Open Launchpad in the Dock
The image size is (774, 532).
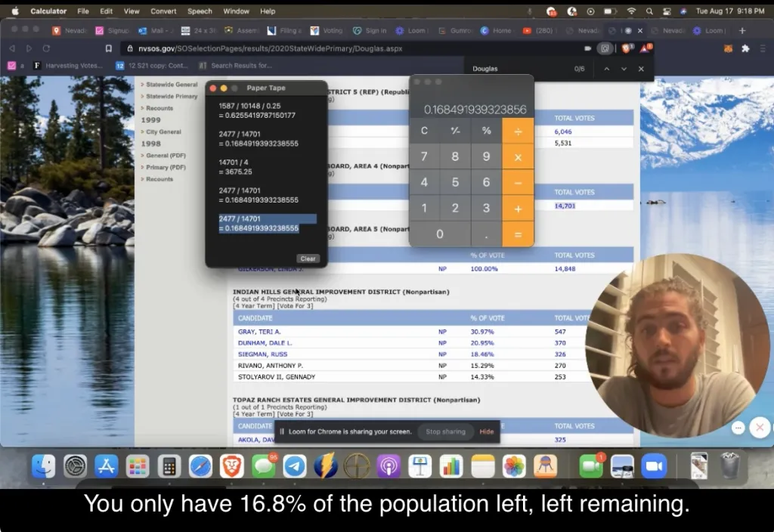point(138,466)
